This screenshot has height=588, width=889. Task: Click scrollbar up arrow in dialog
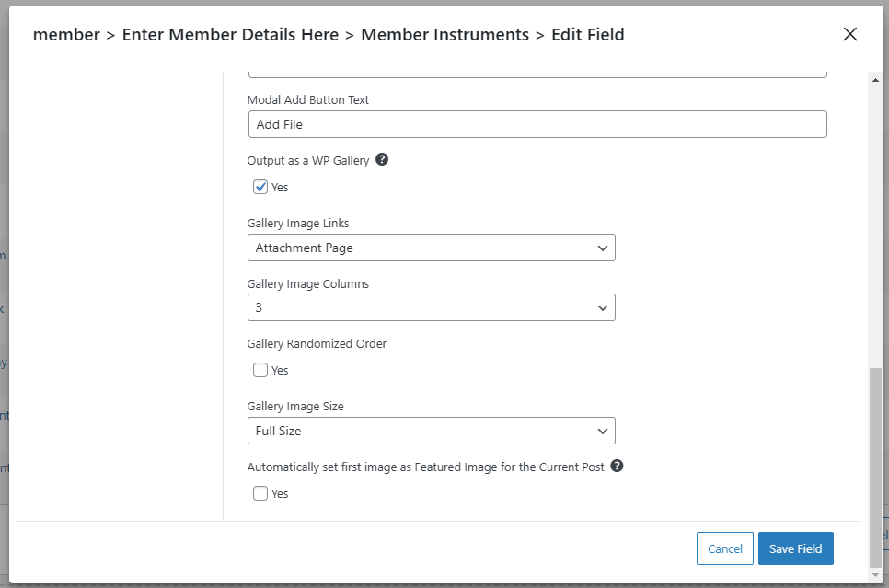[x=875, y=80]
